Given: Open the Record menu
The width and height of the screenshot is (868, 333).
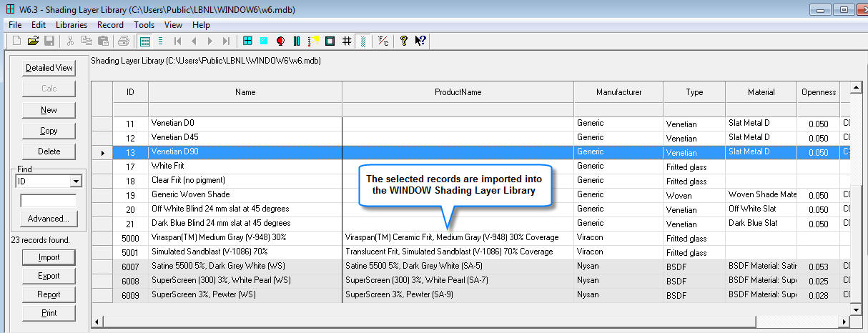Looking at the screenshot, I should coord(110,24).
